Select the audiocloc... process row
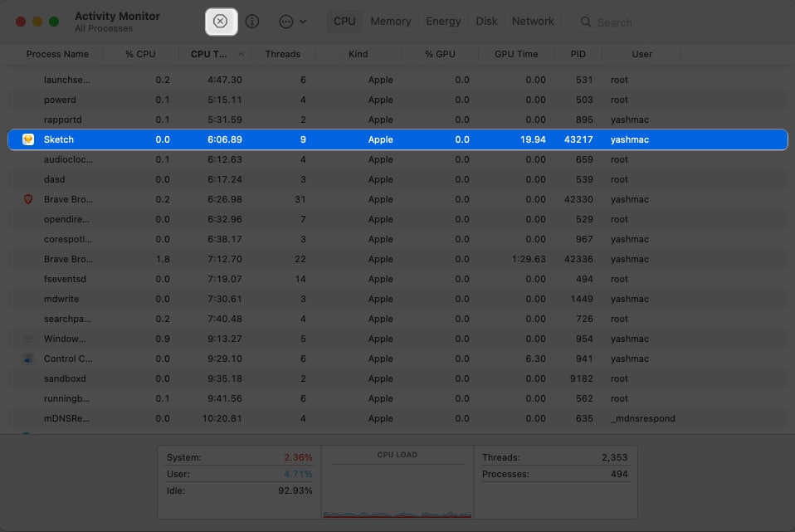 (397, 159)
